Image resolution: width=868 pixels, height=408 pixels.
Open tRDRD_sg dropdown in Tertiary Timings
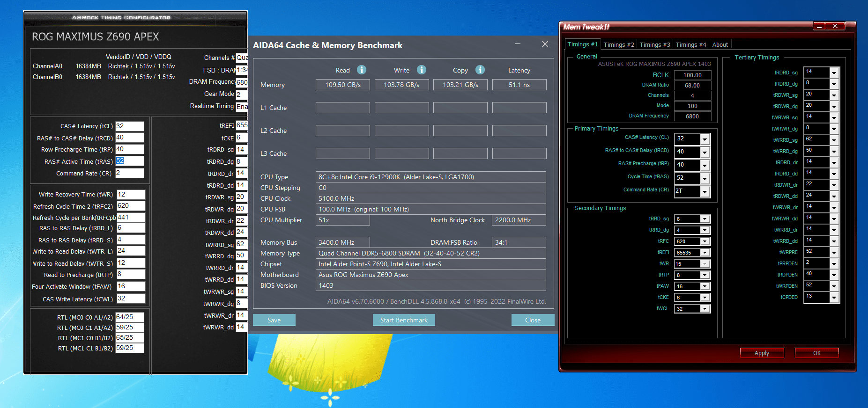(x=834, y=73)
